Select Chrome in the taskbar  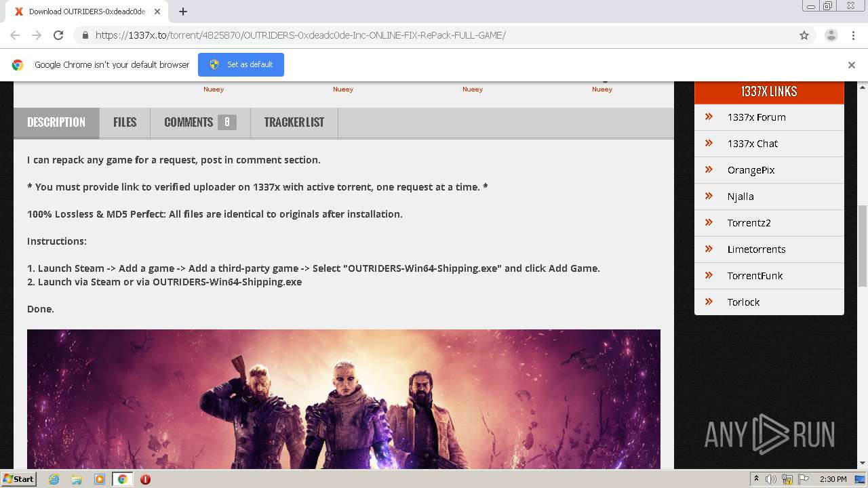[x=123, y=479]
